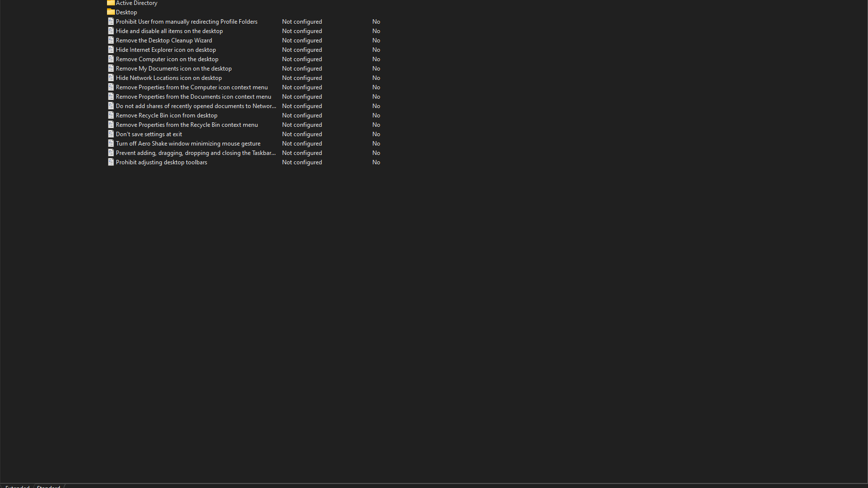The image size is (868, 488).
Task: Switch to the Standard tab
Action: click(x=48, y=487)
